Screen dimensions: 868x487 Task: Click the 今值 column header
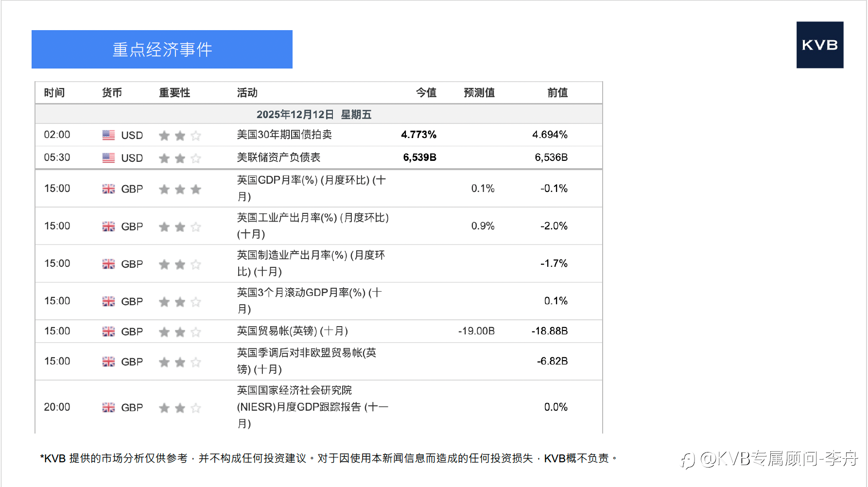tap(426, 93)
